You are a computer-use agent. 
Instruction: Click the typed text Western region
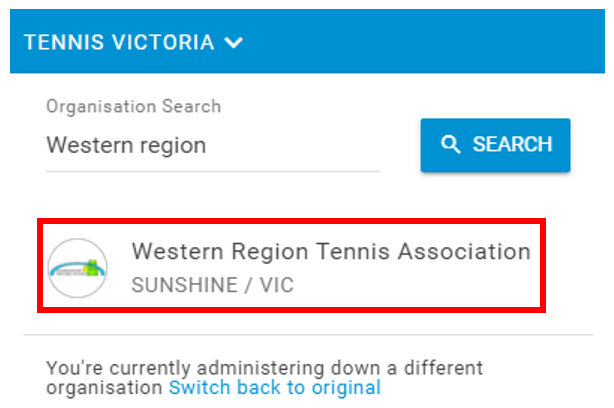126,146
